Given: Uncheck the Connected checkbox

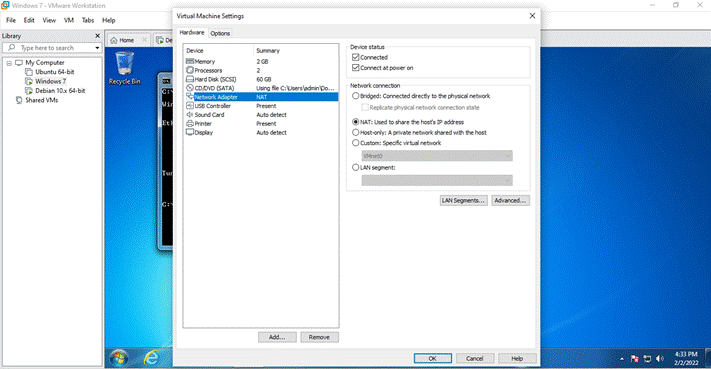Looking at the screenshot, I should (356, 57).
